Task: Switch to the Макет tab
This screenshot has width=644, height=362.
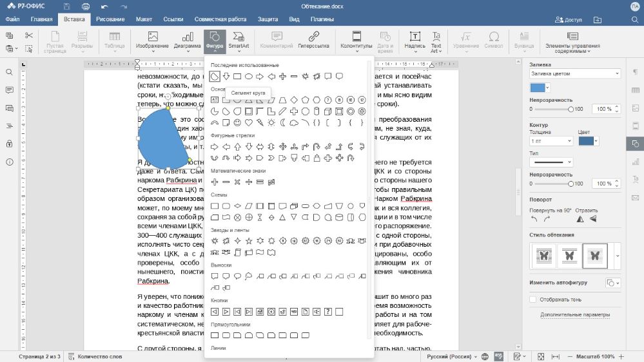Action: pos(144,19)
